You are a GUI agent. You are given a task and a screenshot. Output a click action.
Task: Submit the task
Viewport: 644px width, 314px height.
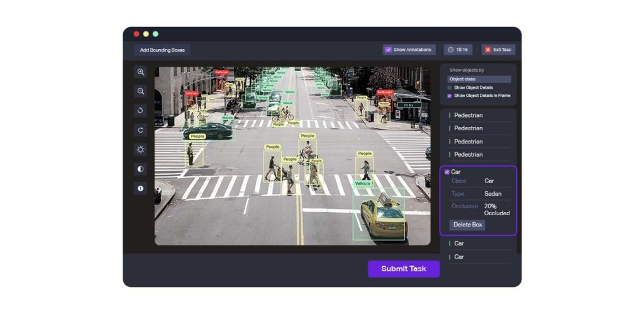pyautogui.click(x=404, y=269)
